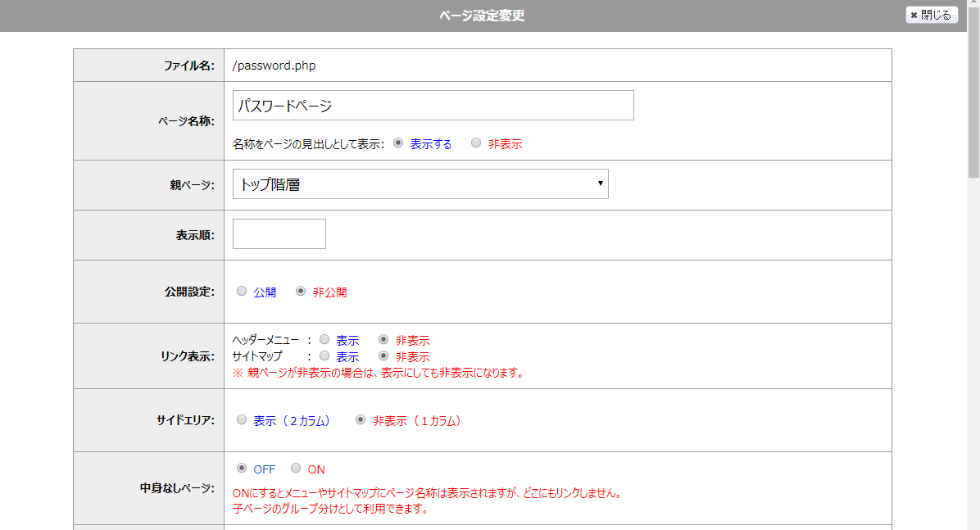Set 公開設定 to 非公開

(301, 292)
